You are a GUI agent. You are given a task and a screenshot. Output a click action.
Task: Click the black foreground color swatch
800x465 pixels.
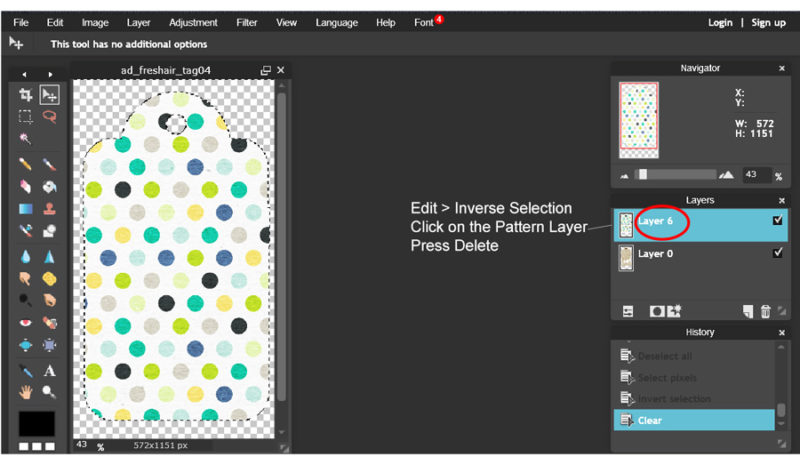point(38,423)
